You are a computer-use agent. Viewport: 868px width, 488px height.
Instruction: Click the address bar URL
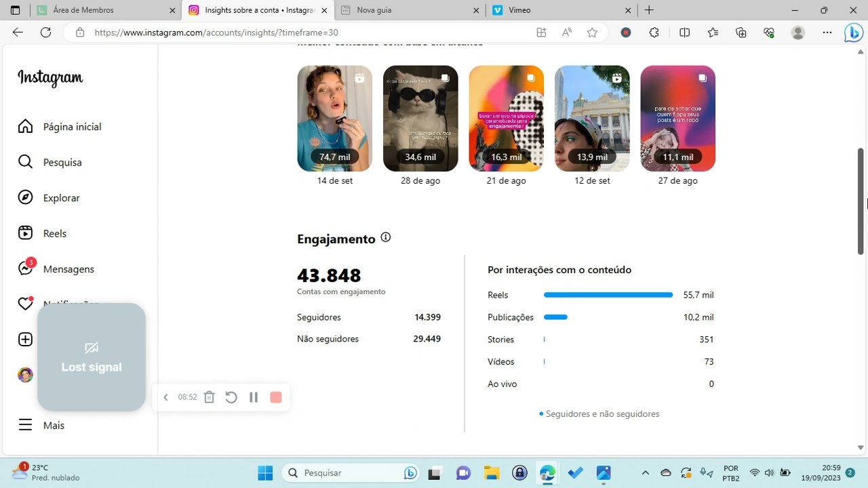point(216,33)
